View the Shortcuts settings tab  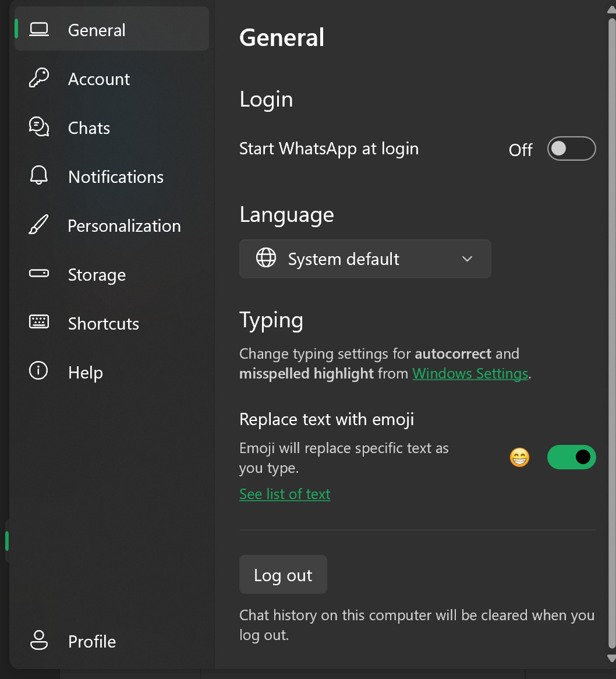click(x=112, y=323)
